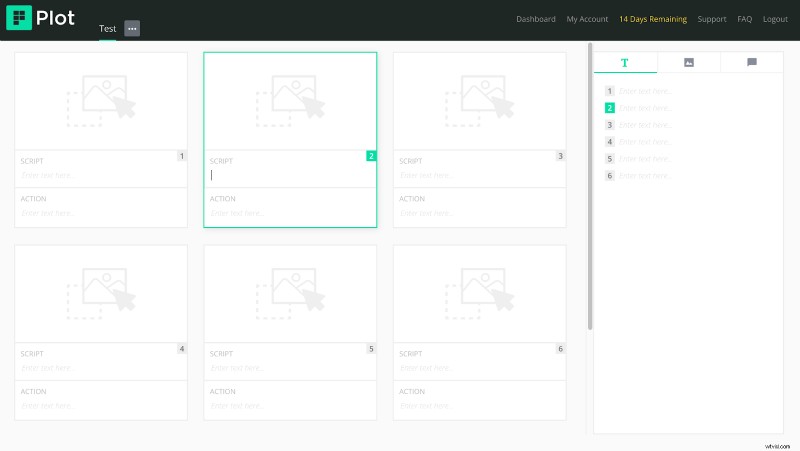Click image placeholder icon in scene 1
This screenshot has height=451, width=800.
101,101
